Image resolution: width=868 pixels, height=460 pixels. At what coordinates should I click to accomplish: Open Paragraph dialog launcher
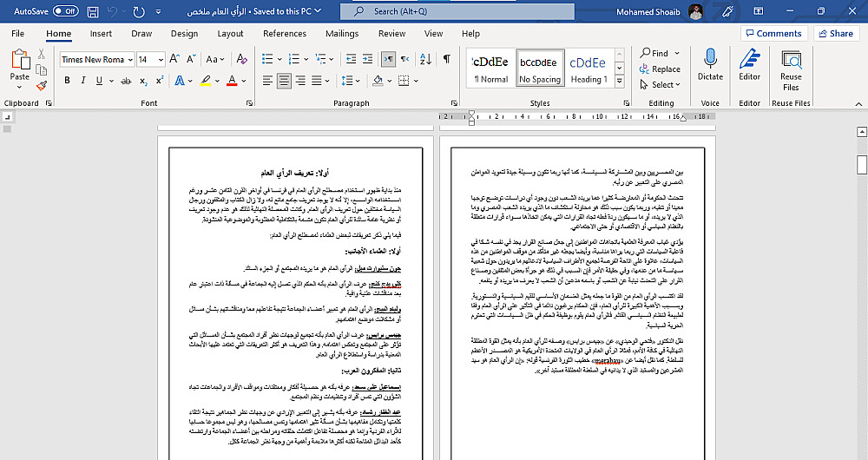(455, 103)
